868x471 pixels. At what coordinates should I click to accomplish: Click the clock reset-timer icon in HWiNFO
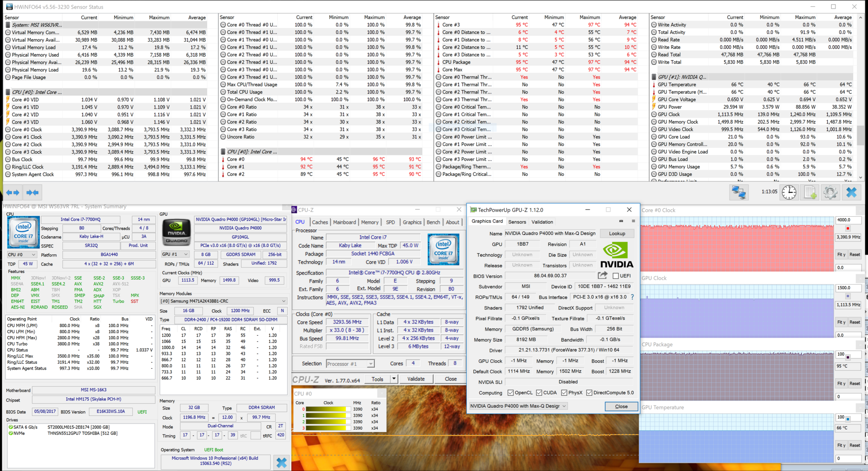coord(789,192)
